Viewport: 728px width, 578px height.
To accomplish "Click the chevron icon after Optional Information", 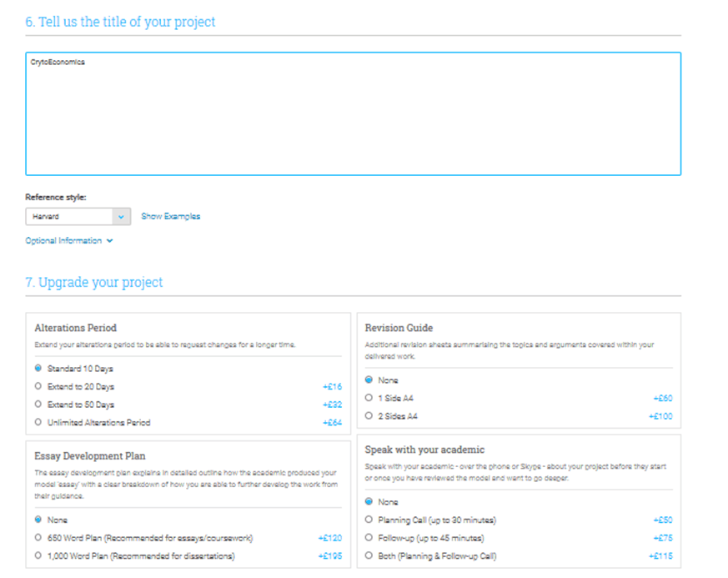I will [x=110, y=241].
